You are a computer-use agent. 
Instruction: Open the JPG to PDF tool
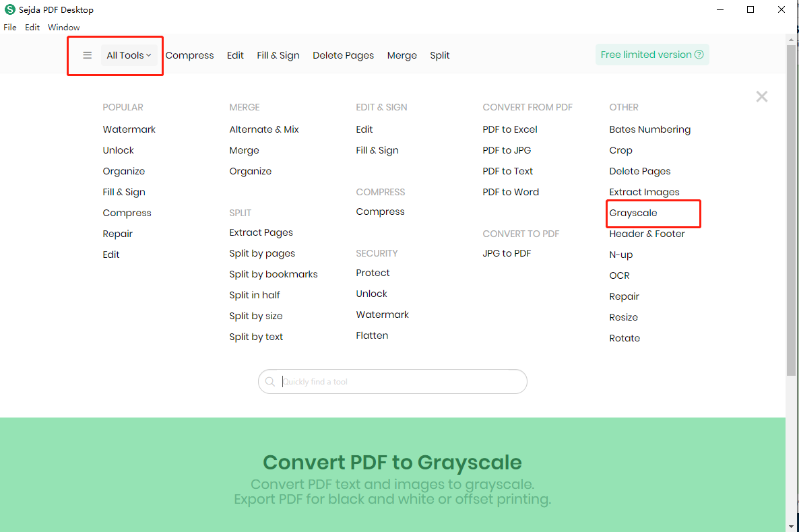pyautogui.click(x=507, y=253)
